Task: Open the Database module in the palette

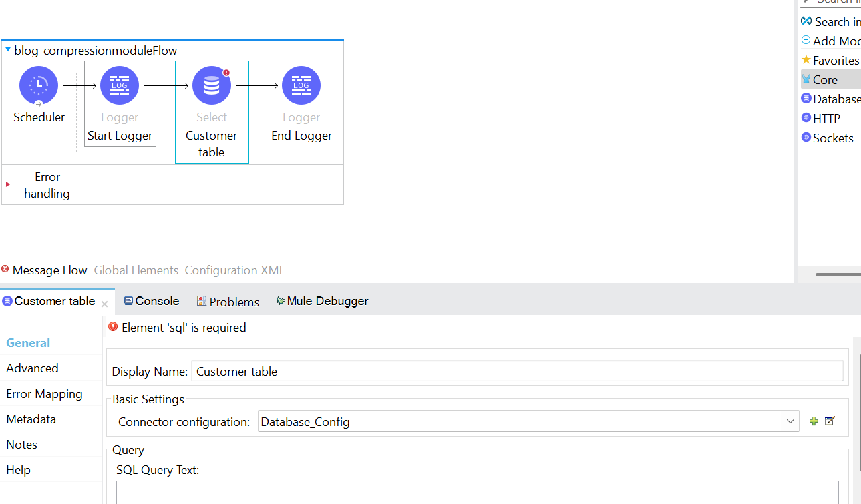Action: coord(834,98)
